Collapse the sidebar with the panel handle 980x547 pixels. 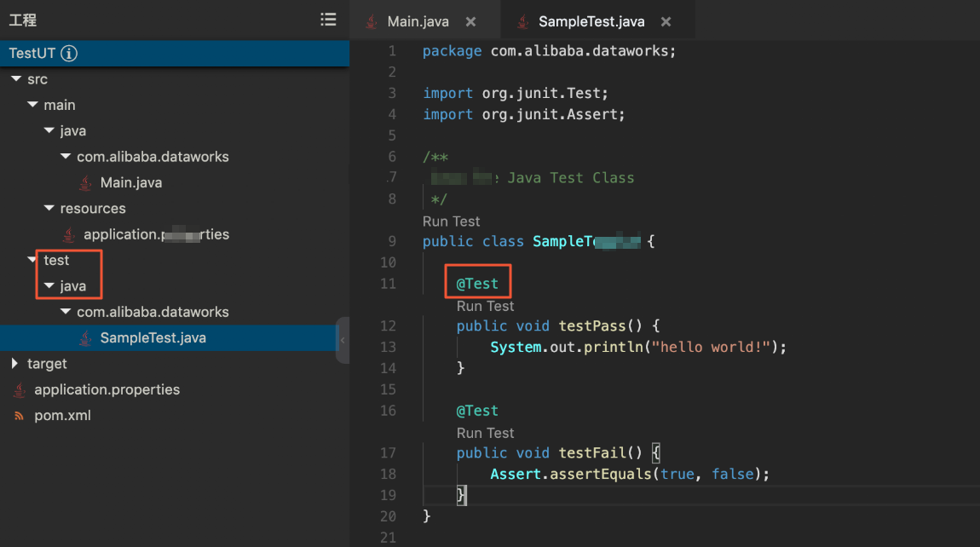click(x=343, y=340)
